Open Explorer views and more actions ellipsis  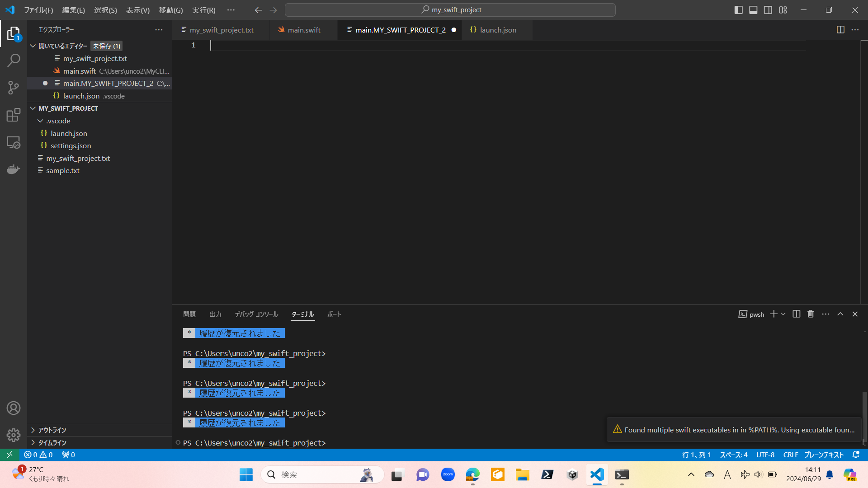pos(159,30)
